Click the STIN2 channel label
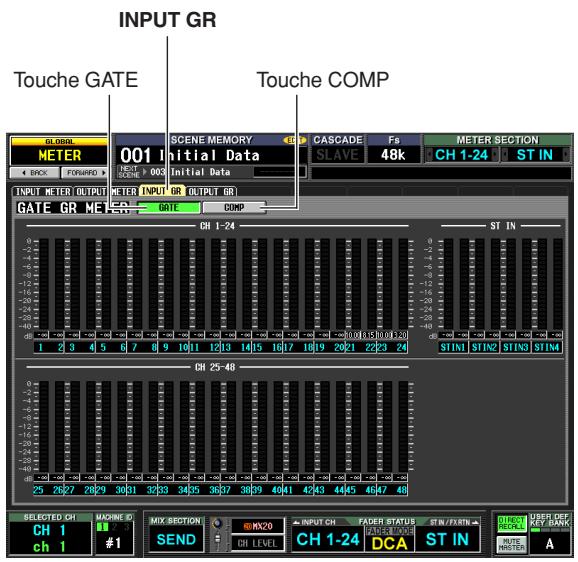This screenshot has width=578, height=562. 484,347
